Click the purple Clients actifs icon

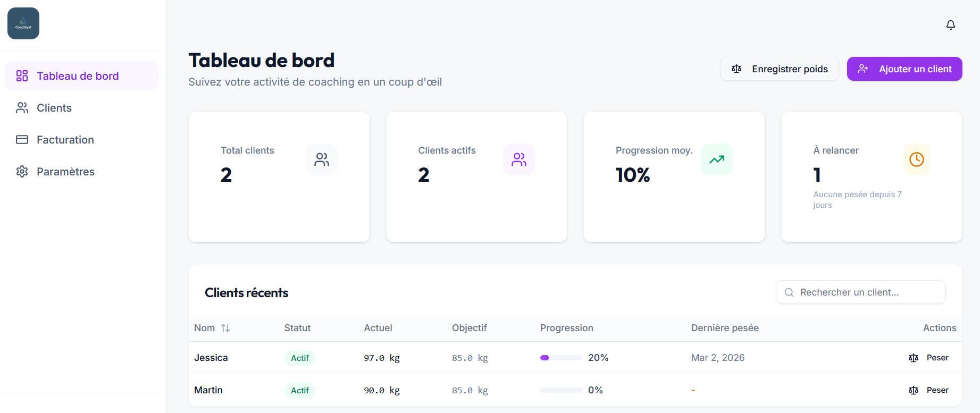(519, 159)
